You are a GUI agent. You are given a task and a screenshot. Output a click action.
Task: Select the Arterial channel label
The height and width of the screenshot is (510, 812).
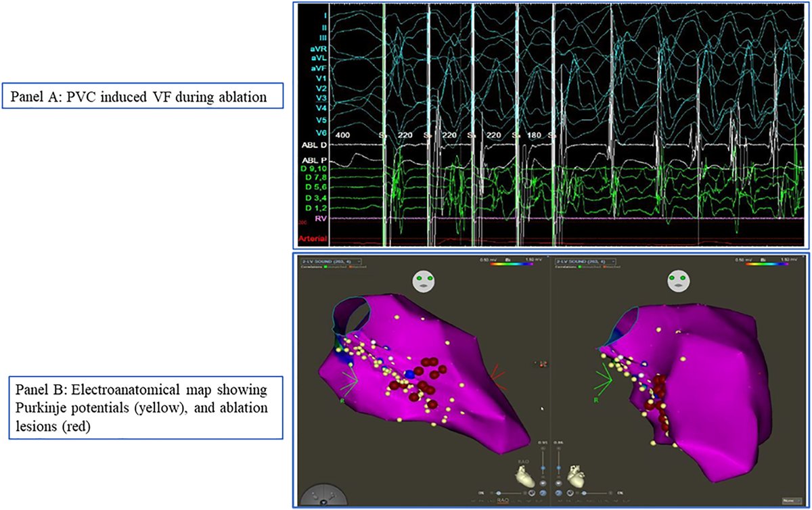point(313,239)
